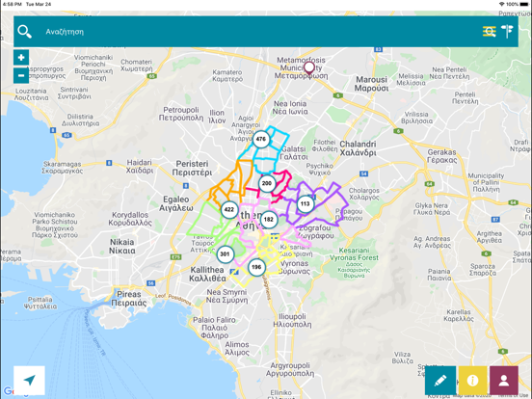532x399 pixels.
Task: Tap the Gerakas map label
Action: point(442,156)
